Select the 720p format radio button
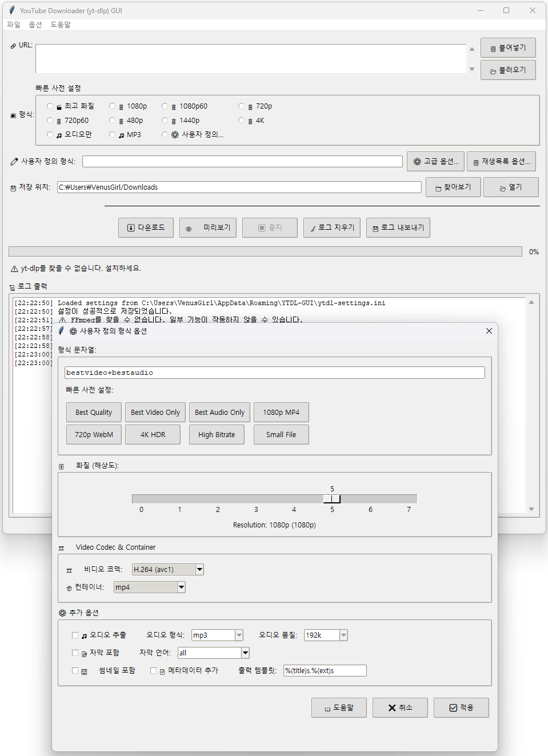This screenshot has width=548, height=756. click(242, 106)
